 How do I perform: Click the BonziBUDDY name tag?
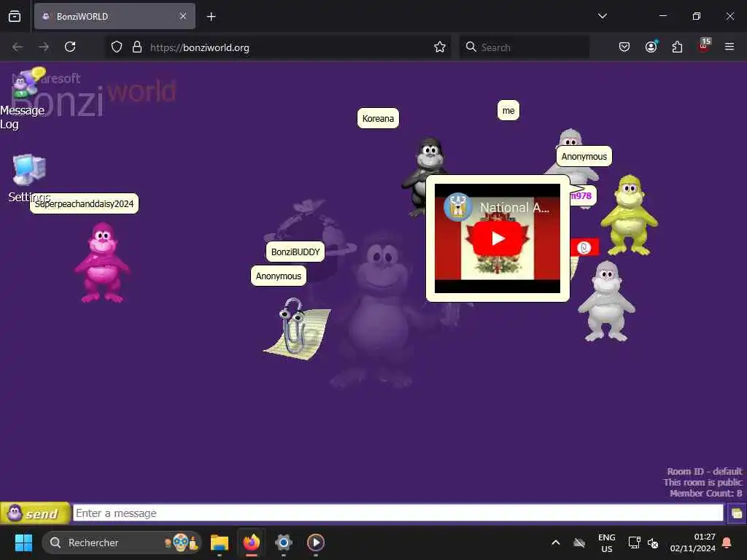(x=295, y=252)
